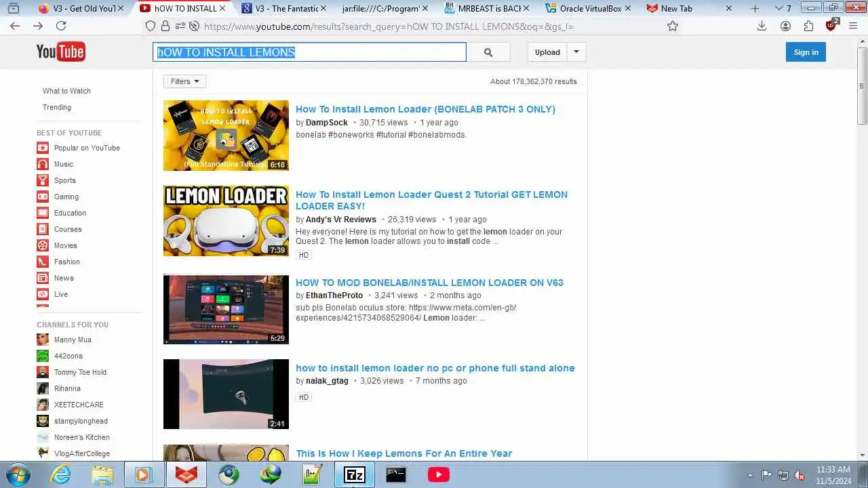Click the Sports category icon
This screenshot has width=868, height=488.
[43, 180]
